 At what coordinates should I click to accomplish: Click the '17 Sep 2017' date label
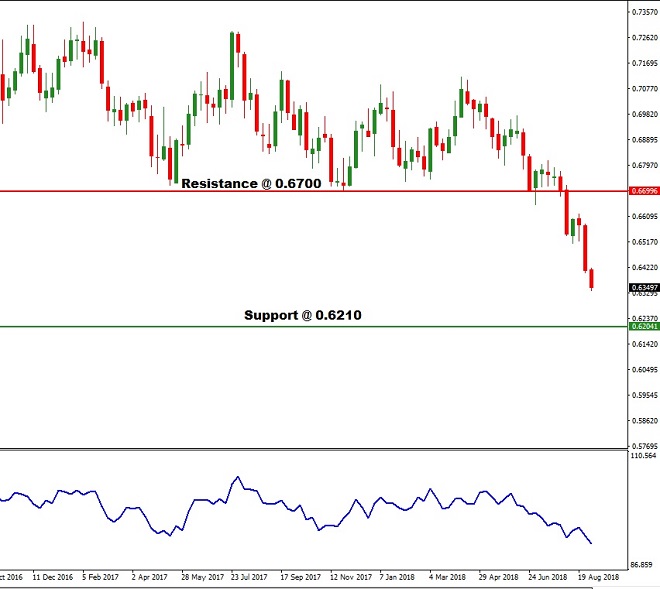[300, 577]
